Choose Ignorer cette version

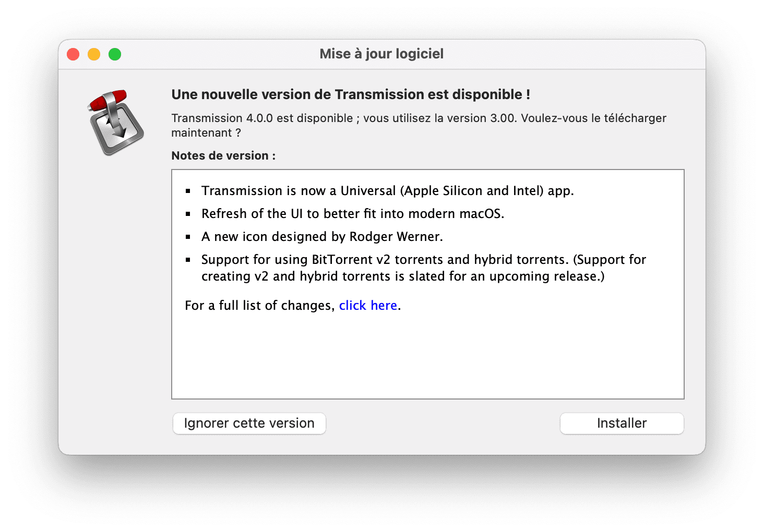pyautogui.click(x=249, y=423)
